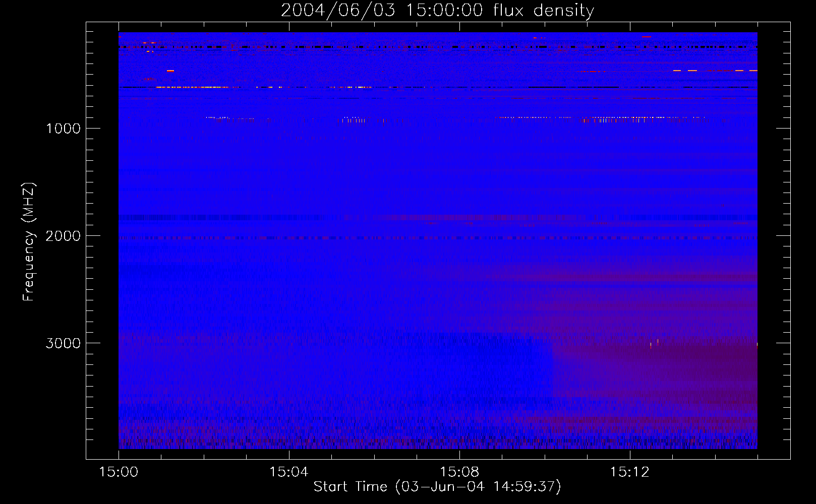This screenshot has width=816, height=504.
Task: Click the 15:12 time tick label
Action: coord(629,472)
